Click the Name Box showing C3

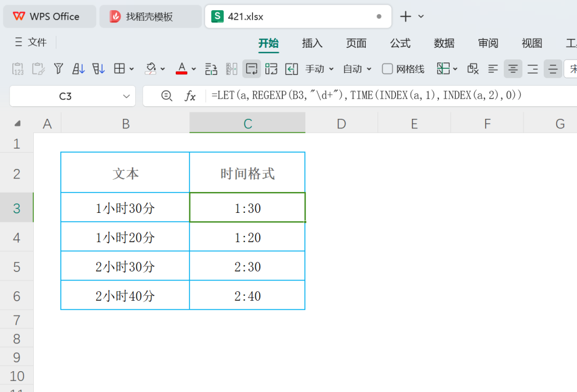[65, 96]
